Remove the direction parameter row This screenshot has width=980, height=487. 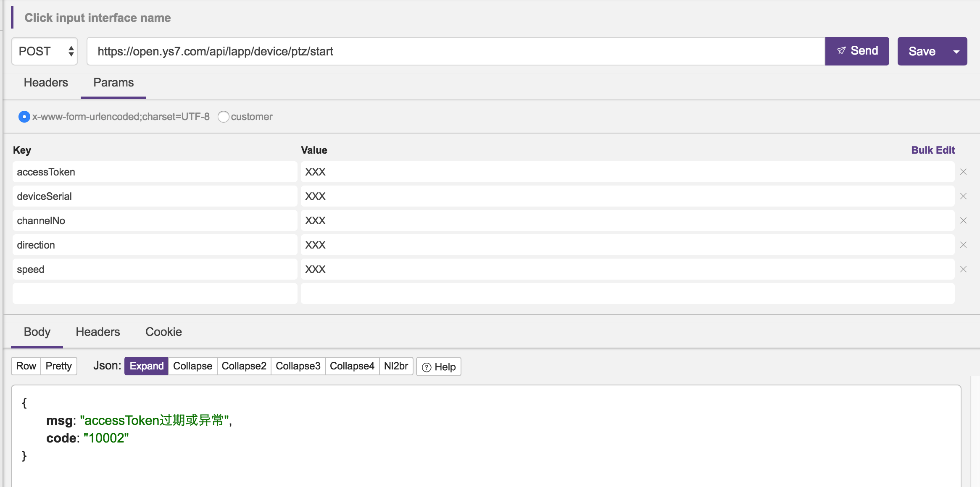click(963, 245)
